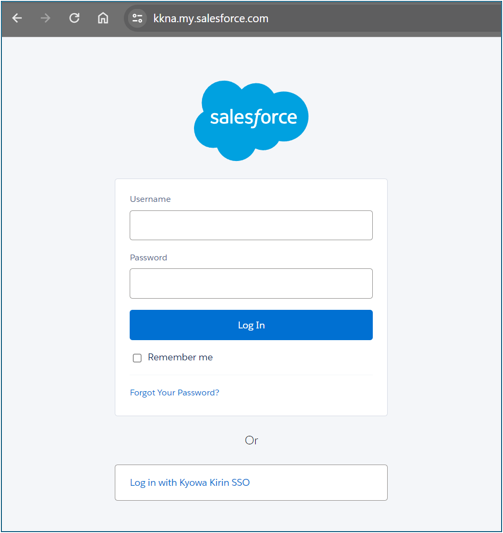The width and height of the screenshot is (503, 533).
Task: Click the blue Log In button
Action: 251,325
